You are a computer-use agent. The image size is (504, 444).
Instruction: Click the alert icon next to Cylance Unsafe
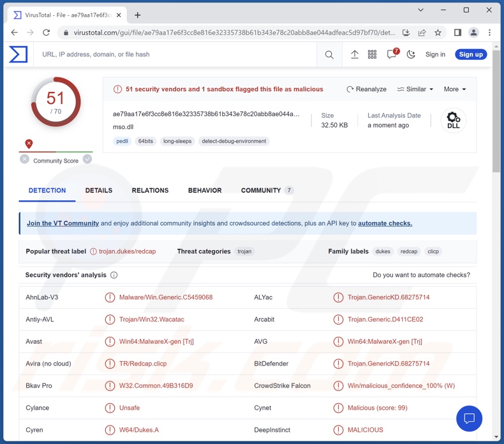110,408
